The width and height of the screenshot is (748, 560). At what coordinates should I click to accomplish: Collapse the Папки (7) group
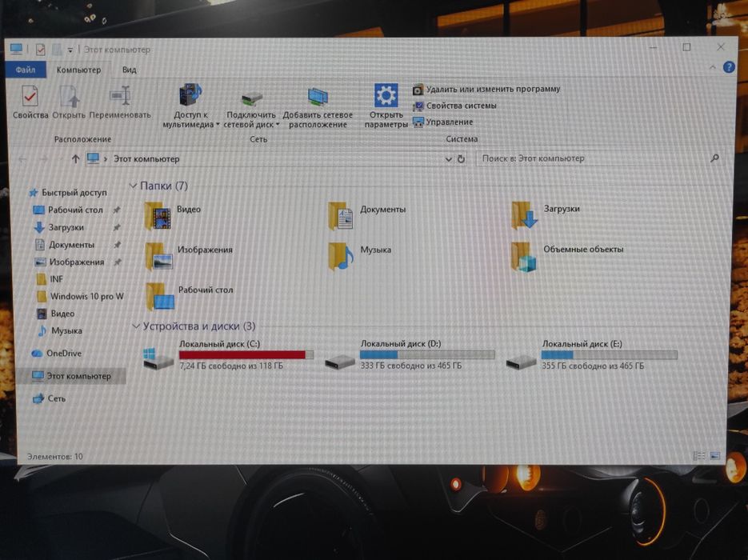pos(134,186)
